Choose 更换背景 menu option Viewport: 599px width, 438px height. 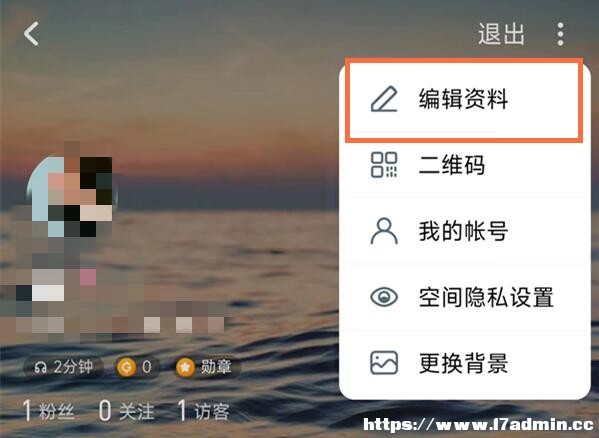[464, 363]
